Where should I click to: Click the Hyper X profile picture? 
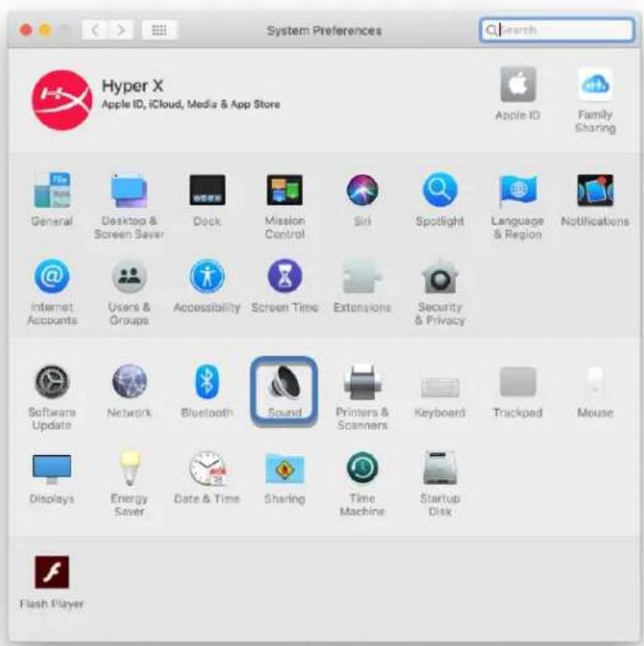point(63,100)
